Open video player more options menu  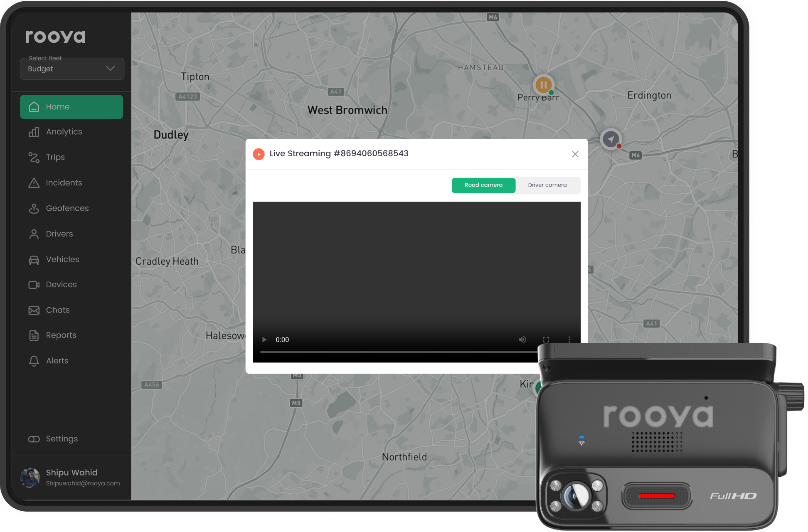coord(569,340)
